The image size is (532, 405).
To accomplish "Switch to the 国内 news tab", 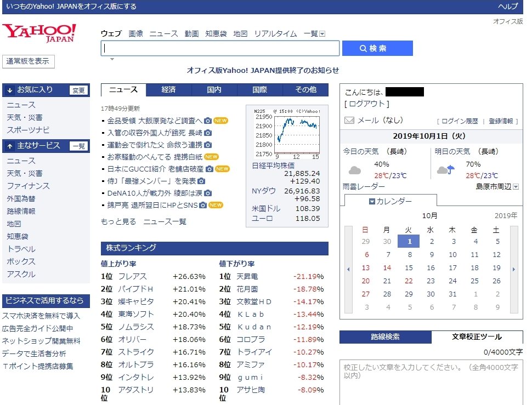I will point(214,90).
